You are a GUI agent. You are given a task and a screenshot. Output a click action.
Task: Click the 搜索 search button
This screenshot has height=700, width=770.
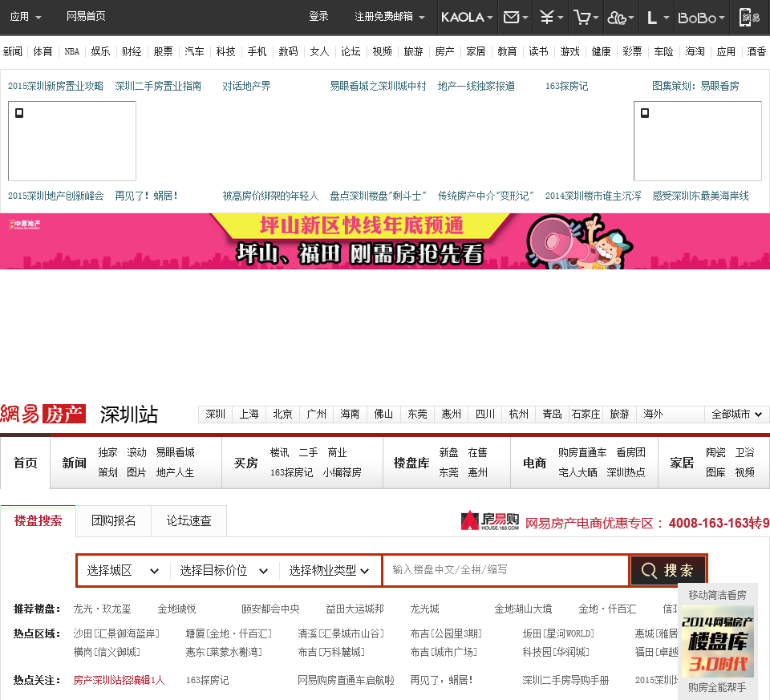[668, 570]
